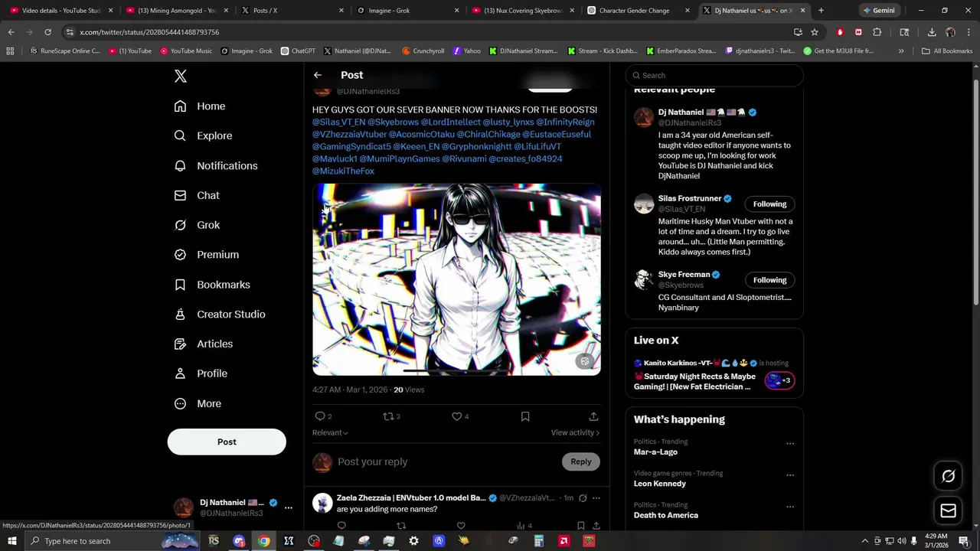Open the Dj Nathaniel profile in Relevant people

(x=681, y=112)
